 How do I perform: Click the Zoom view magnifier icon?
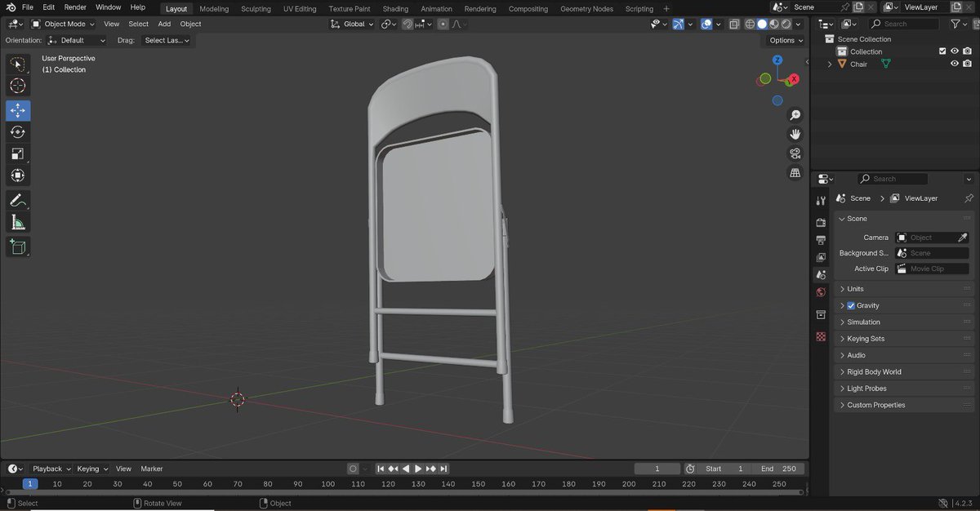(x=795, y=115)
